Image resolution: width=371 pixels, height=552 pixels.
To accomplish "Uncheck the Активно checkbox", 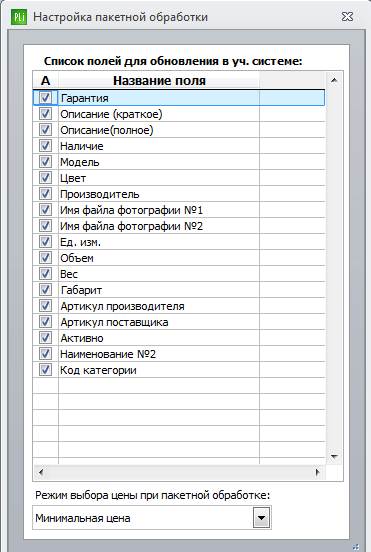I will point(45,338).
